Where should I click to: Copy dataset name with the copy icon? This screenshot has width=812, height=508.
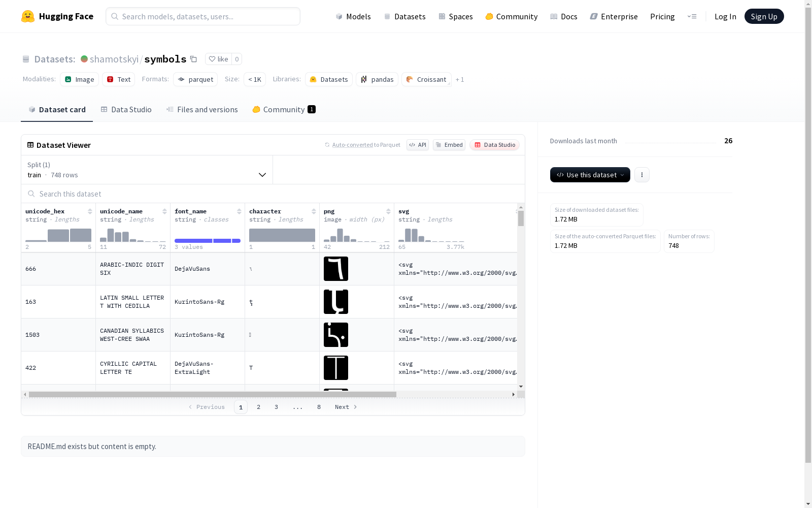[193, 59]
